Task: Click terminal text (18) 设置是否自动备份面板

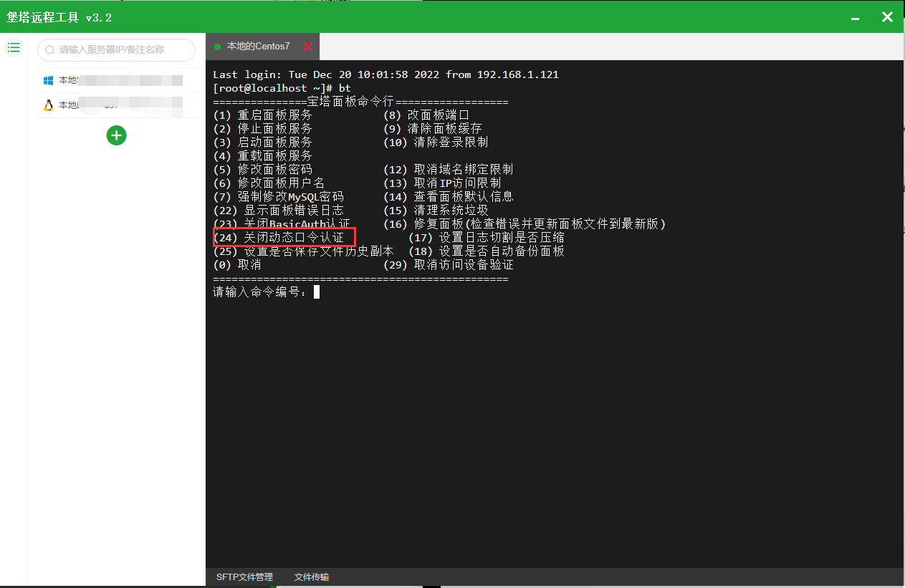Action: click(x=487, y=251)
